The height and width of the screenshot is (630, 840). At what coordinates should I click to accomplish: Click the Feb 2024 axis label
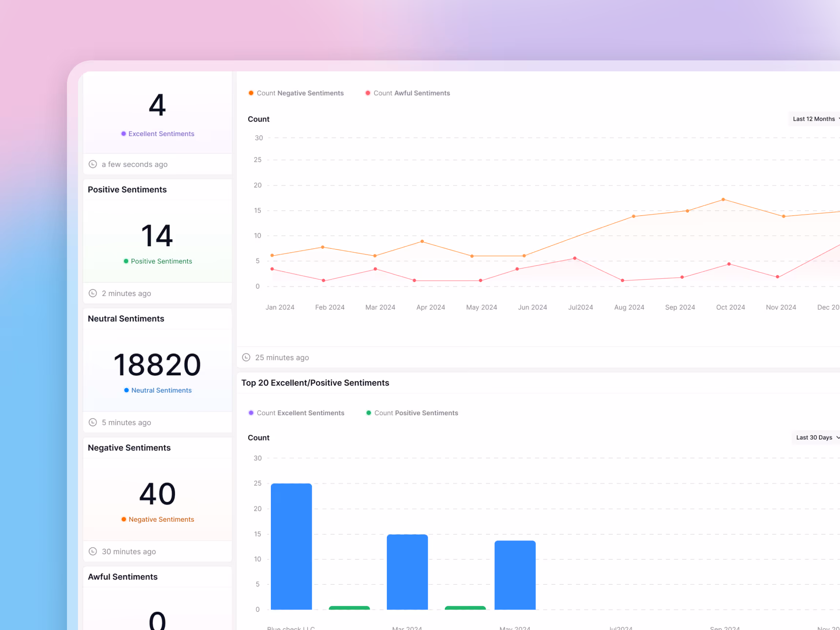point(330,307)
